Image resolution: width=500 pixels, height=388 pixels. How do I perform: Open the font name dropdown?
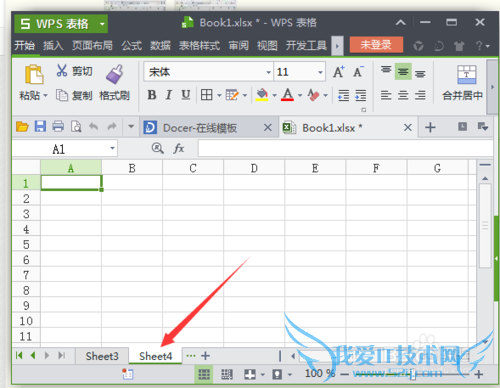point(268,72)
